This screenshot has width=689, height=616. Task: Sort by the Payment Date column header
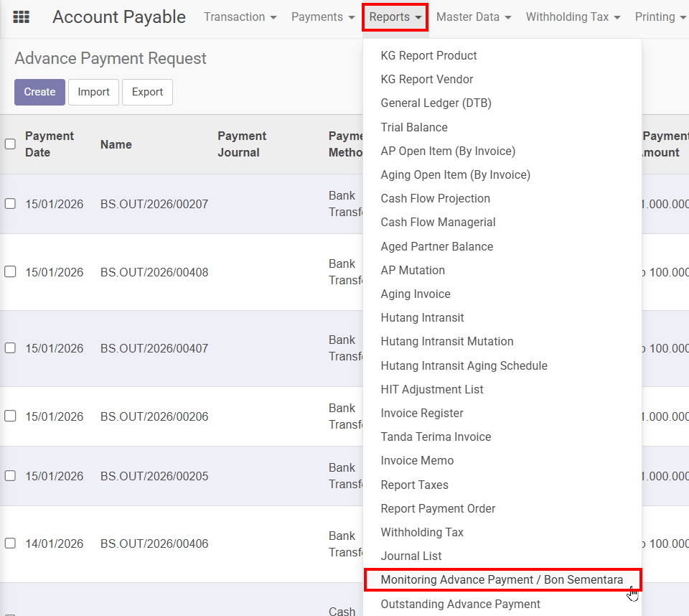[50, 144]
